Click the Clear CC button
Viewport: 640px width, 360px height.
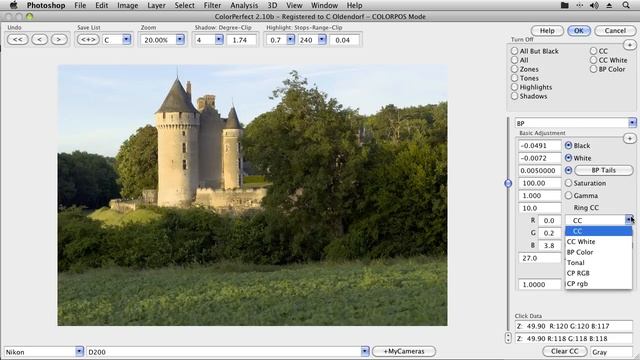564,351
